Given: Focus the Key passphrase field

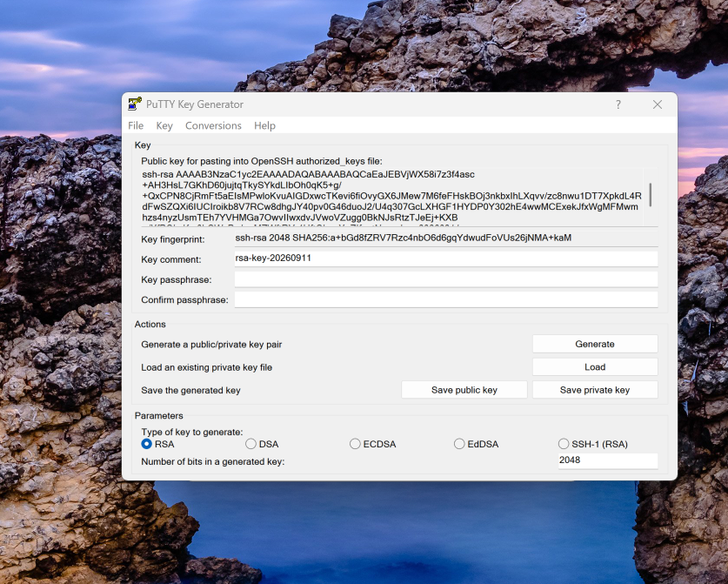Looking at the screenshot, I should click(x=446, y=279).
